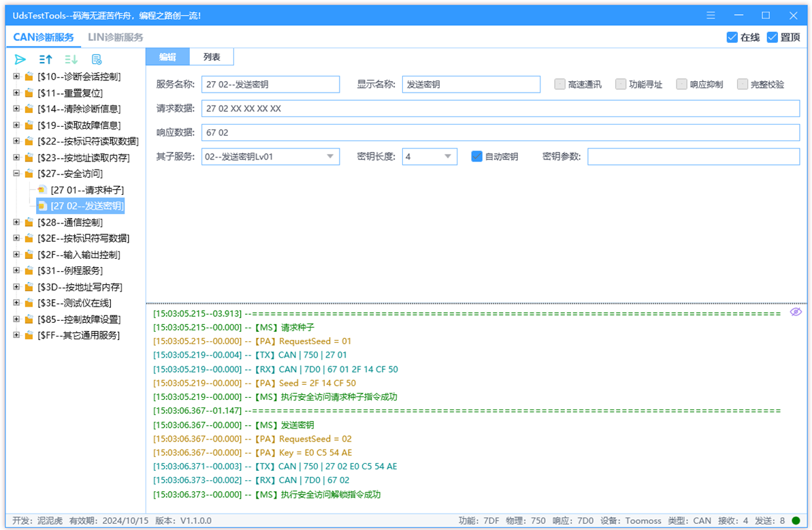
Task: Enable the 响应抑制 checkbox
Action: [681, 84]
